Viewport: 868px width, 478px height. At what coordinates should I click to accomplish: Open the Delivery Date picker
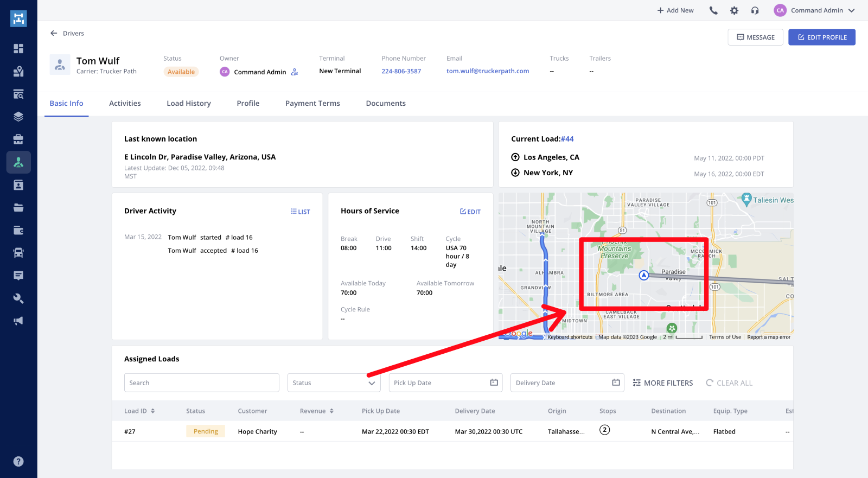pos(567,383)
